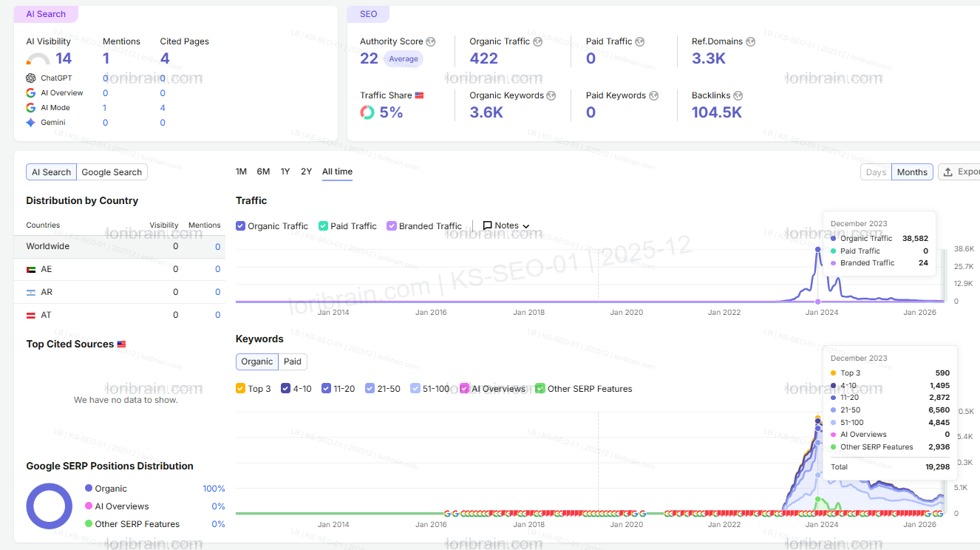The image size is (980, 550).
Task: Toggle the 4-10 positions checkbox
Action: pyautogui.click(x=285, y=389)
